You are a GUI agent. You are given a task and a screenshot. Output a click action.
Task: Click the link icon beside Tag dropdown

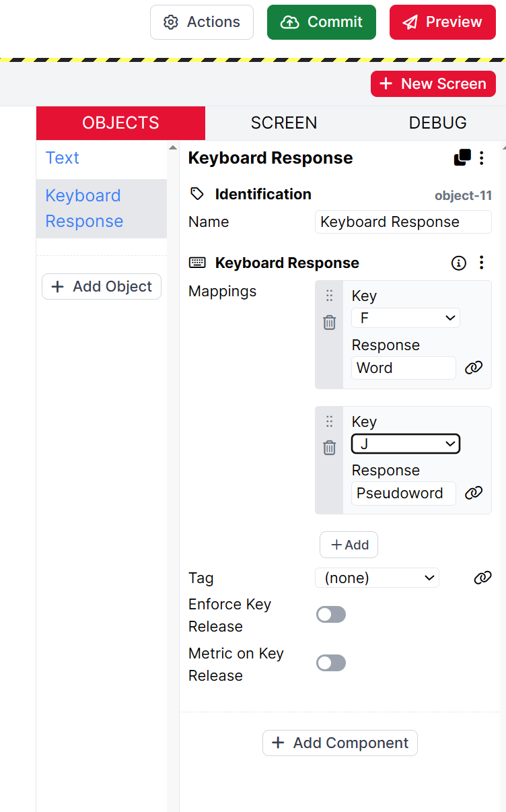pos(482,578)
